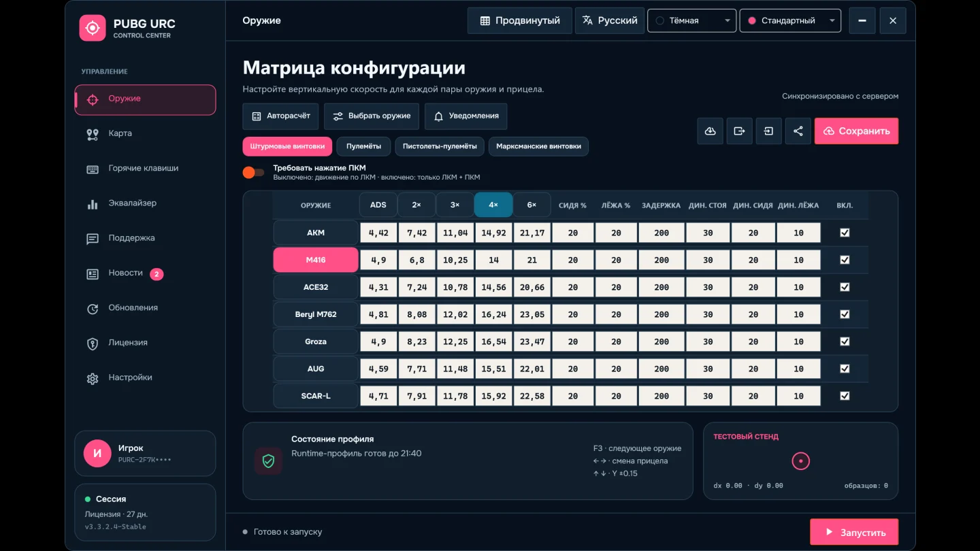
Task: Click the SCAR-L 2× value field 7,91
Action: click(x=417, y=396)
